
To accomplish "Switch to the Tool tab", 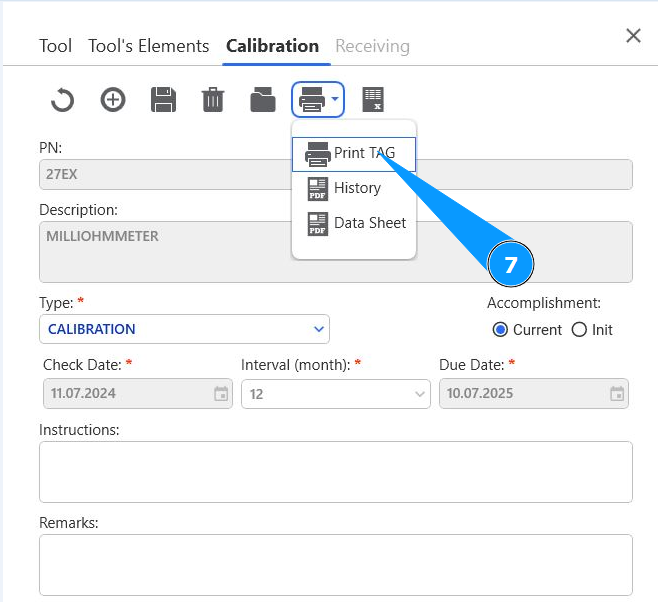I will click(55, 46).
